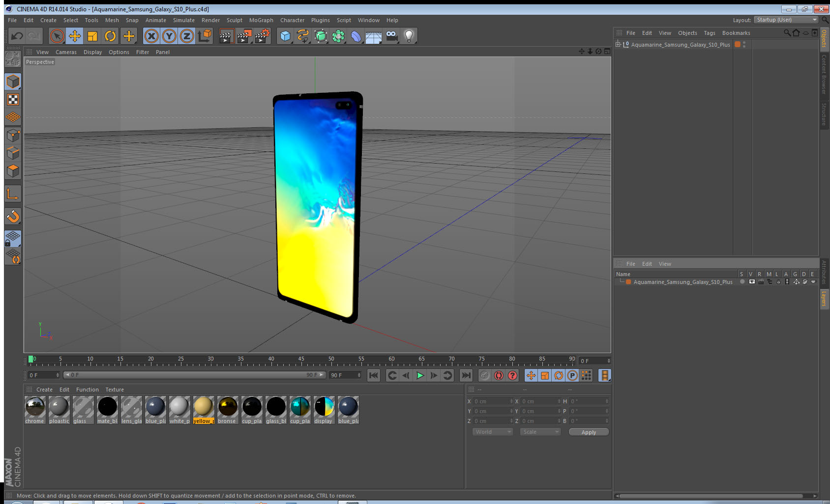Open the Sculpt menu
The height and width of the screenshot is (504, 830).
pyautogui.click(x=234, y=20)
